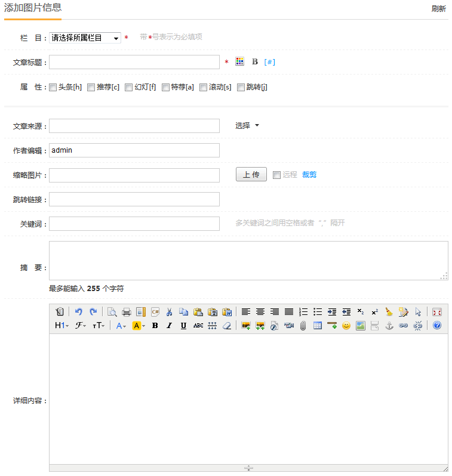Click the 文章标题 input field
Image resolution: width=452 pixels, height=476 pixels.
coord(134,62)
